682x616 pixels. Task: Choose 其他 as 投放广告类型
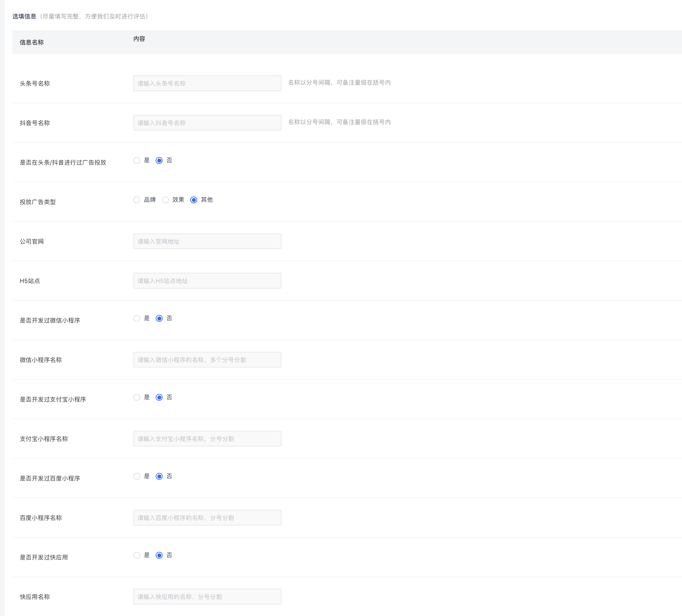point(194,200)
